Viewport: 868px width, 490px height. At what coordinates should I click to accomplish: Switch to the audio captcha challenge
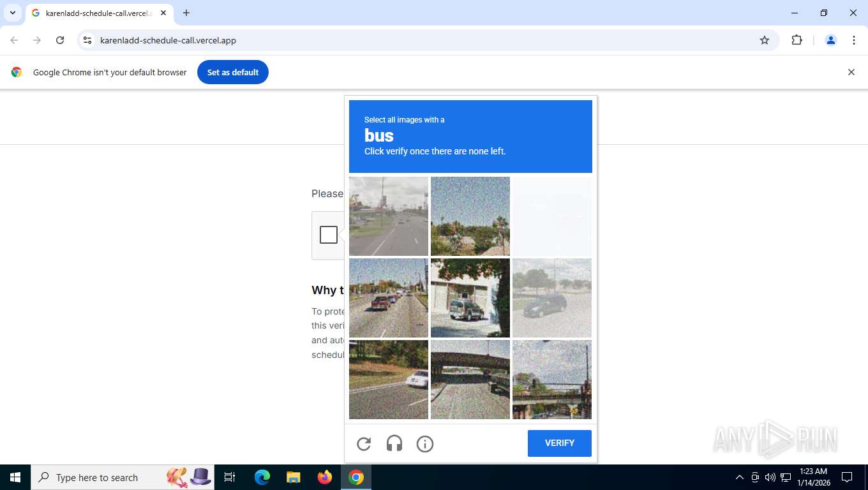(394, 444)
